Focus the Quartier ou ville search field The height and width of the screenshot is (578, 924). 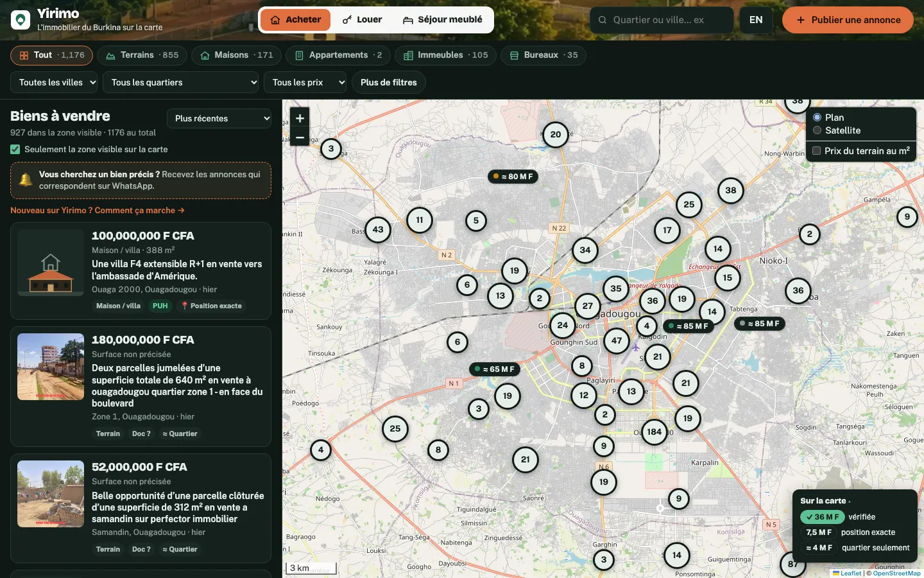(662, 20)
